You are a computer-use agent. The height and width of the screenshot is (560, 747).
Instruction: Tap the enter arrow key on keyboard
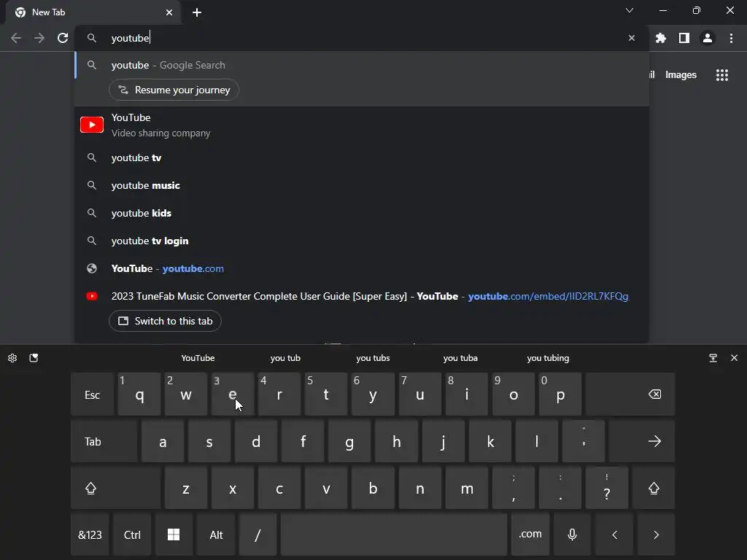pyautogui.click(x=642, y=441)
